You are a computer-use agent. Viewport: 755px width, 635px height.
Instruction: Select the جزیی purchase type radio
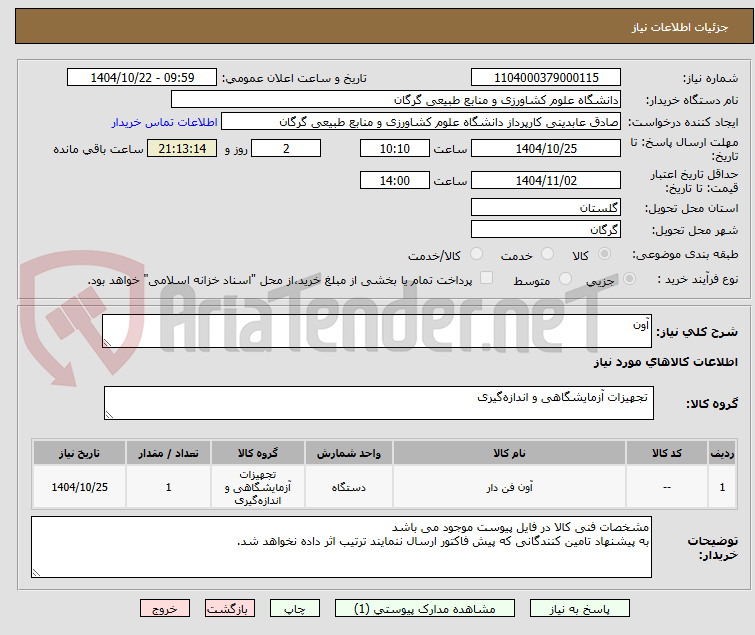[x=629, y=279]
